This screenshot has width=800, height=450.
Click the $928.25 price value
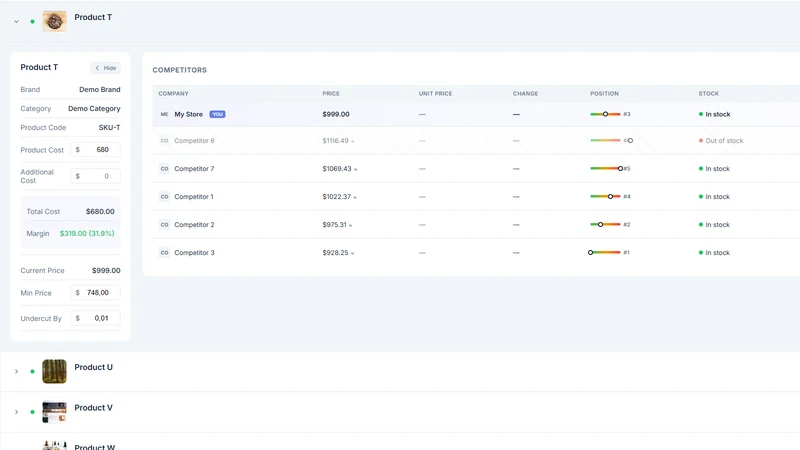coord(335,253)
